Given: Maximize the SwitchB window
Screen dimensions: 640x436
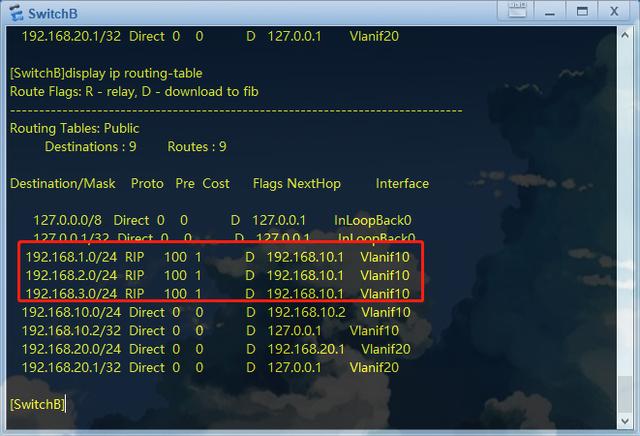Looking at the screenshot, I should pos(582,11).
